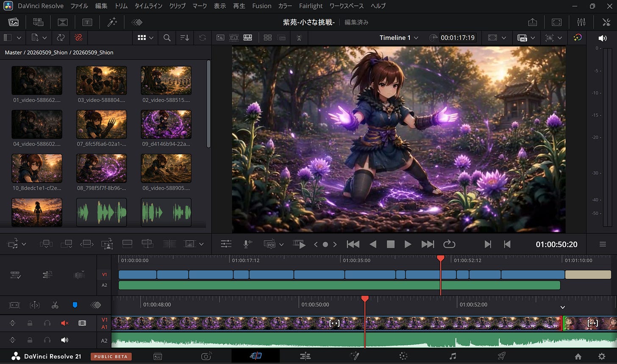Expand A2 track height arrows
The height and width of the screenshot is (364, 617).
coord(12,340)
